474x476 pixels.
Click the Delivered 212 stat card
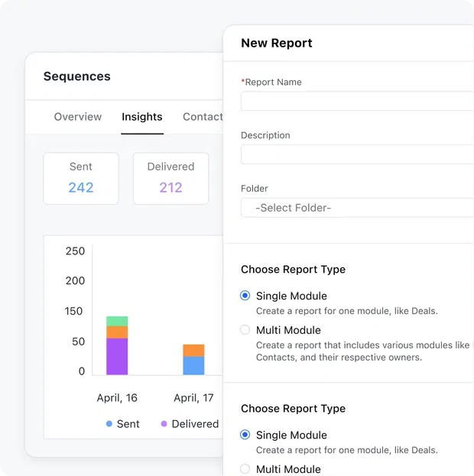(170, 178)
